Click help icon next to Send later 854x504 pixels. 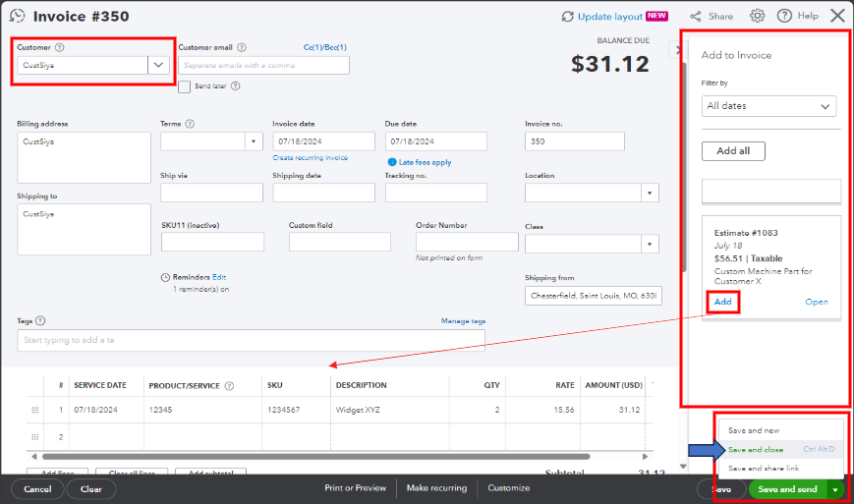(235, 86)
